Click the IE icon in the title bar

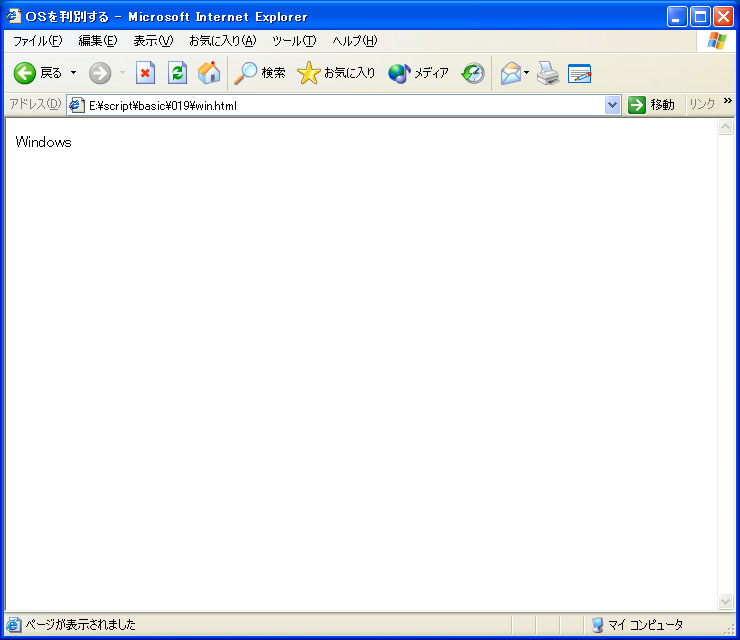coord(14,17)
